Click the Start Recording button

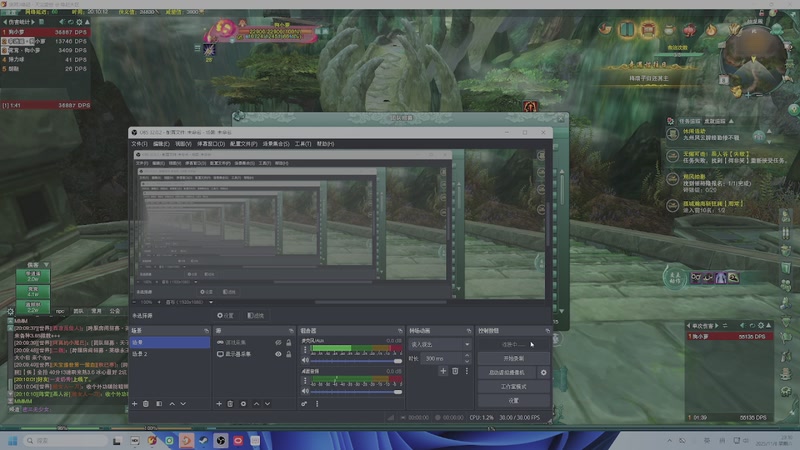(x=514, y=358)
